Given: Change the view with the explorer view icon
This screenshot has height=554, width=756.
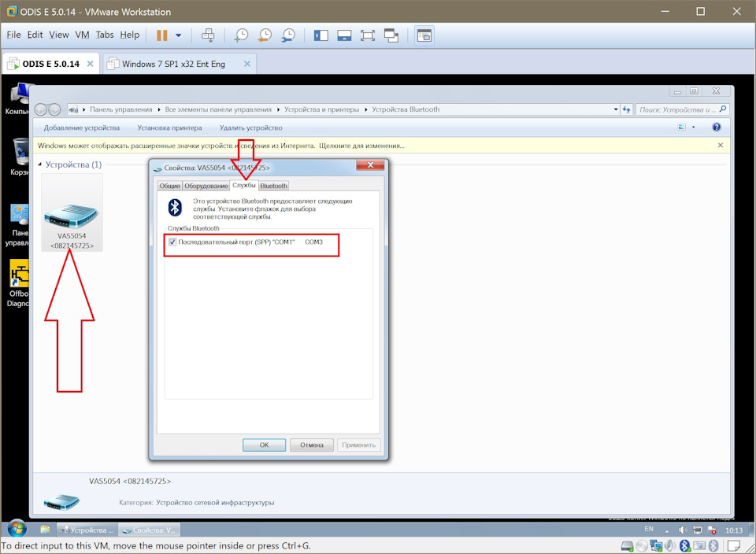Looking at the screenshot, I should 682,127.
